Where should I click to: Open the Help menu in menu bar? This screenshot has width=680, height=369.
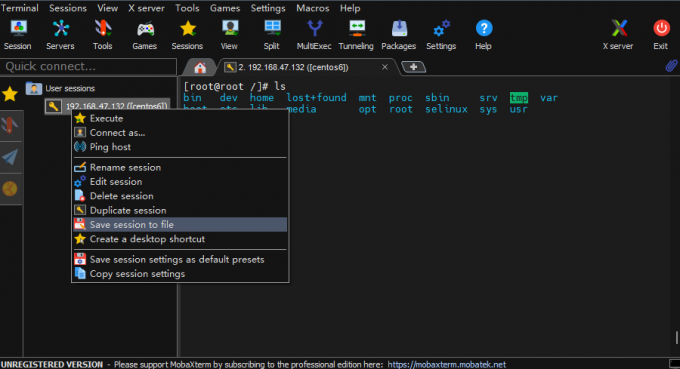pos(350,8)
